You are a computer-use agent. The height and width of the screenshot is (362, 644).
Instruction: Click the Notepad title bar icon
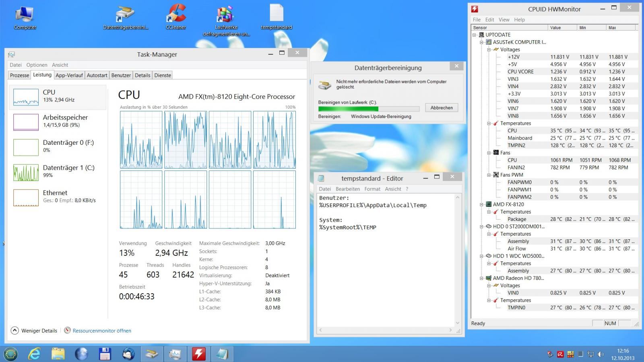click(321, 178)
